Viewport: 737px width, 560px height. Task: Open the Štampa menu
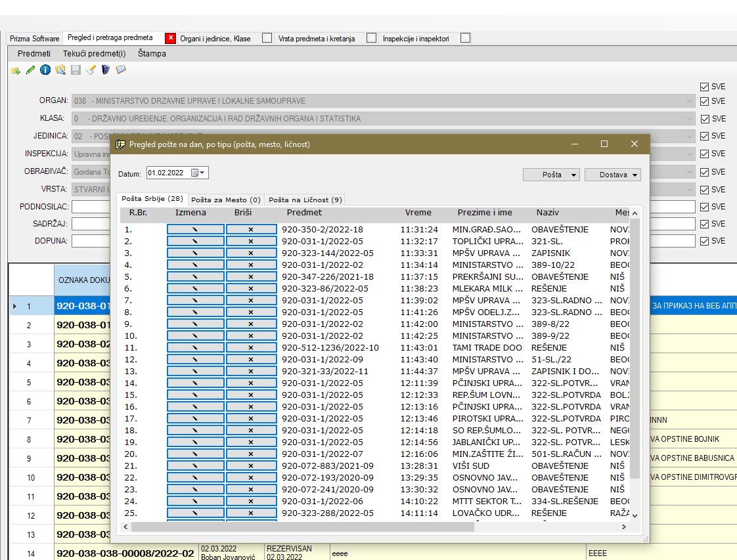pos(152,54)
